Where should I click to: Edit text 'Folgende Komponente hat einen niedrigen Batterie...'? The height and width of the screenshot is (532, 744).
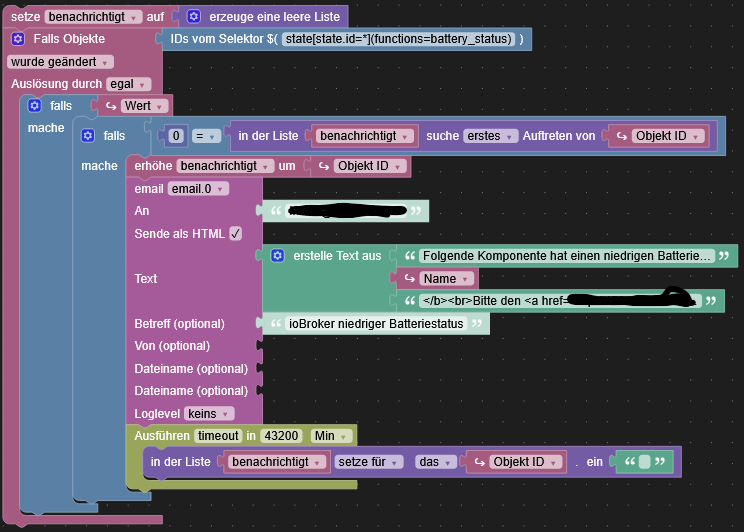pyautogui.click(x=567, y=256)
